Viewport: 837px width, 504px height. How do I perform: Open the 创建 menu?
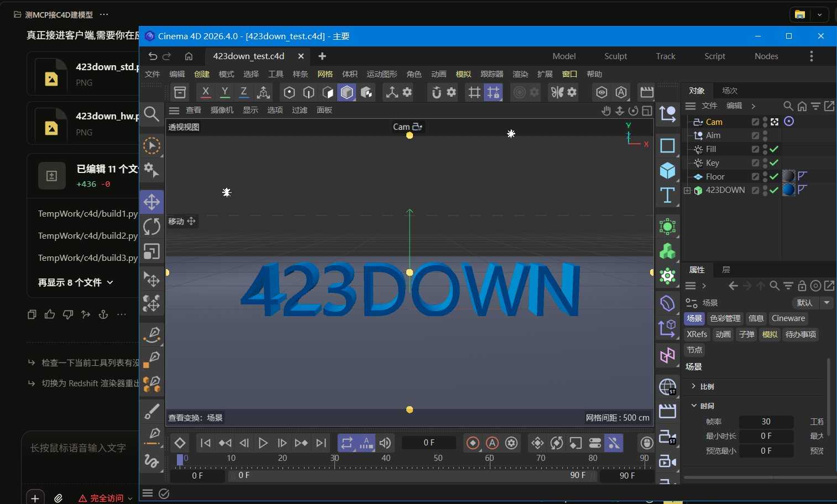coord(202,74)
